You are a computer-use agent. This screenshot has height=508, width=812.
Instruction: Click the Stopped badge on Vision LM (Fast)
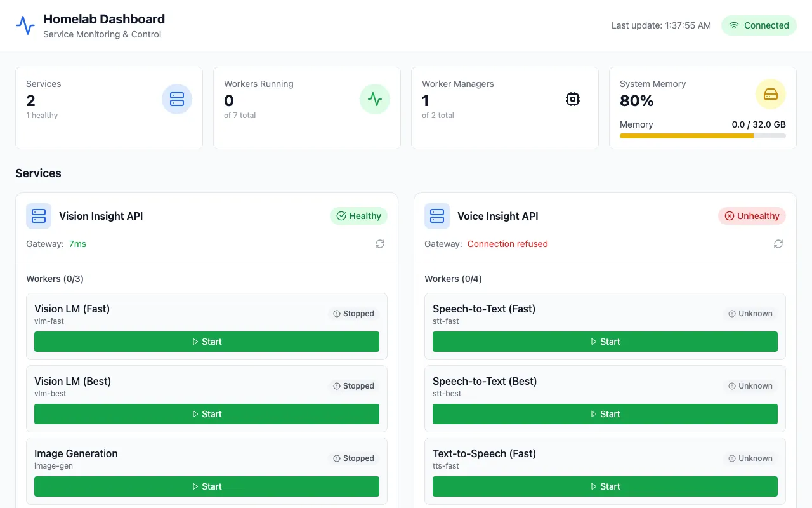point(353,314)
